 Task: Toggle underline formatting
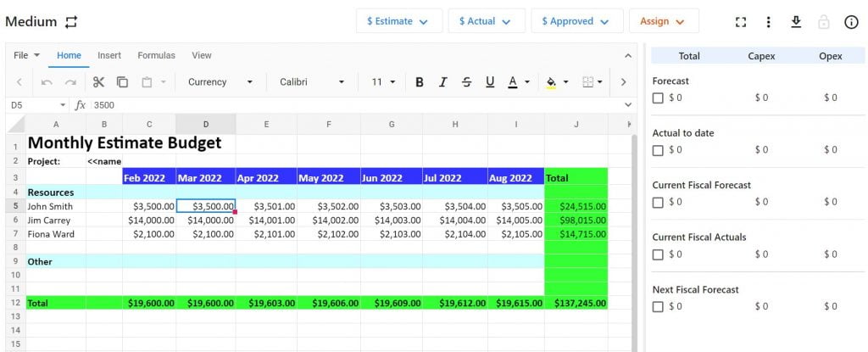pyautogui.click(x=490, y=82)
